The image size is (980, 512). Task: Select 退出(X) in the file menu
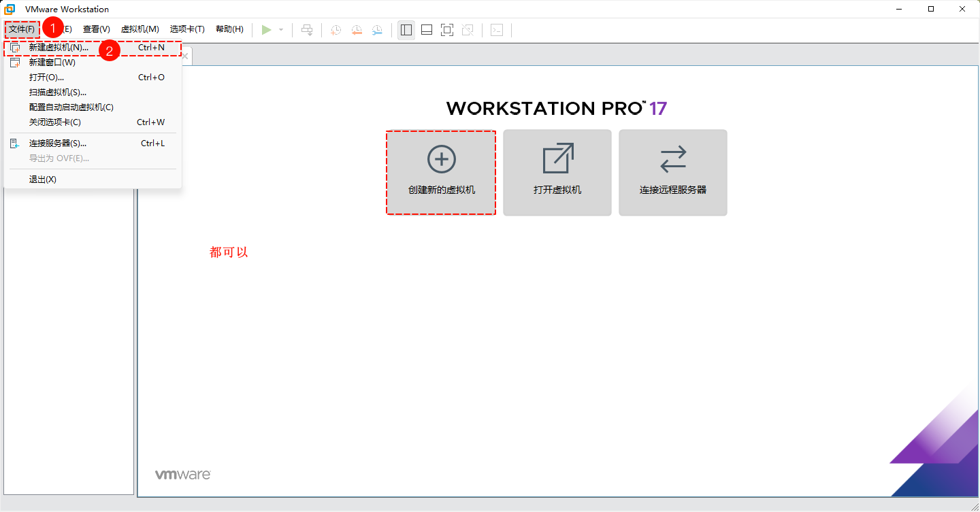[42, 180]
